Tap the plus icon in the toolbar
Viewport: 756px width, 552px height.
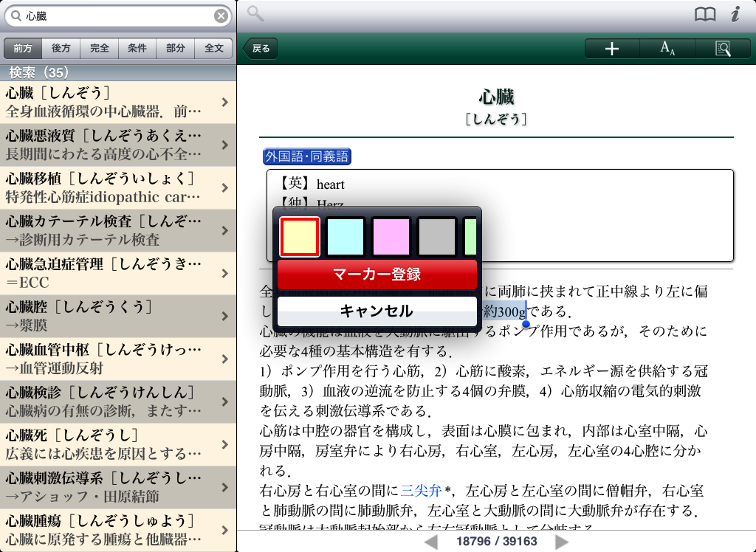[x=611, y=49]
